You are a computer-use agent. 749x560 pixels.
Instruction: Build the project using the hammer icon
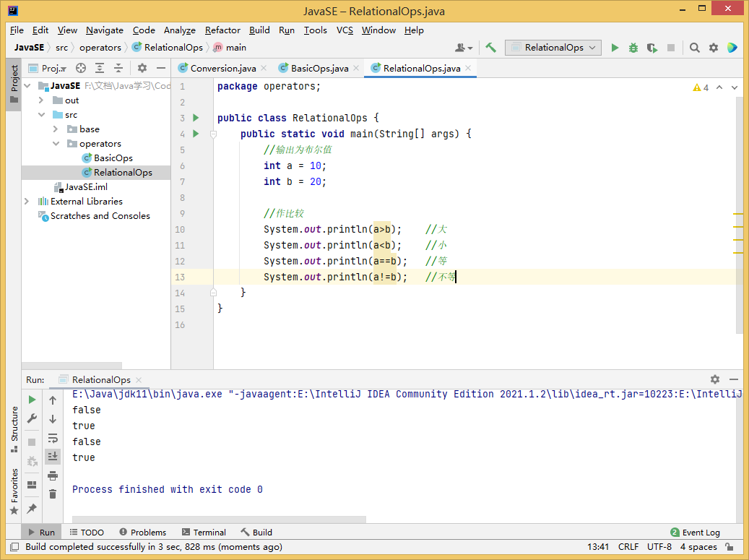pos(491,48)
